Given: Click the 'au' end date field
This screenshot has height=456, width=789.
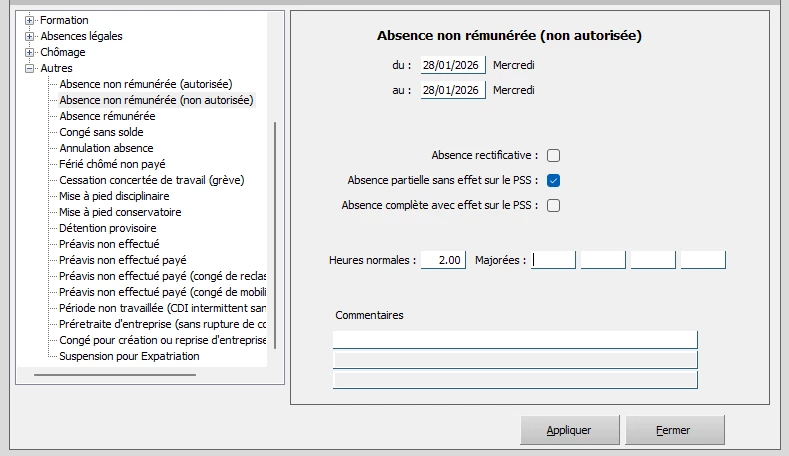Looking at the screenshot, I should click(452, 90).
